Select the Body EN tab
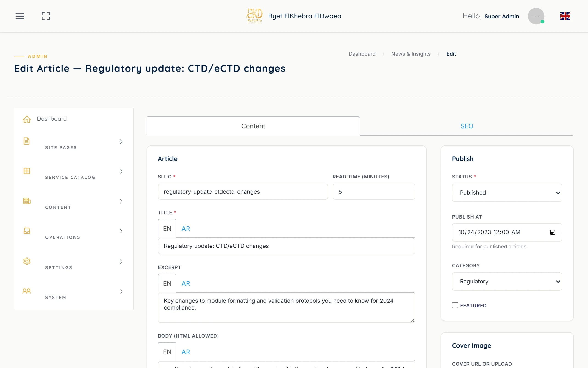Image resolution: width=588 pixels, height=368 pixels. [167, 352]
